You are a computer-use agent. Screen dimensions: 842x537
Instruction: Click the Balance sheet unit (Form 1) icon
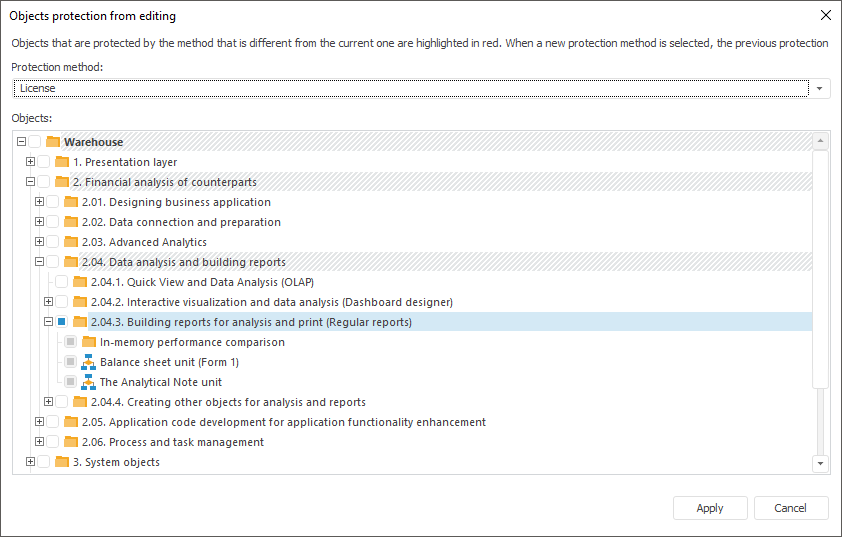[89, 362]
